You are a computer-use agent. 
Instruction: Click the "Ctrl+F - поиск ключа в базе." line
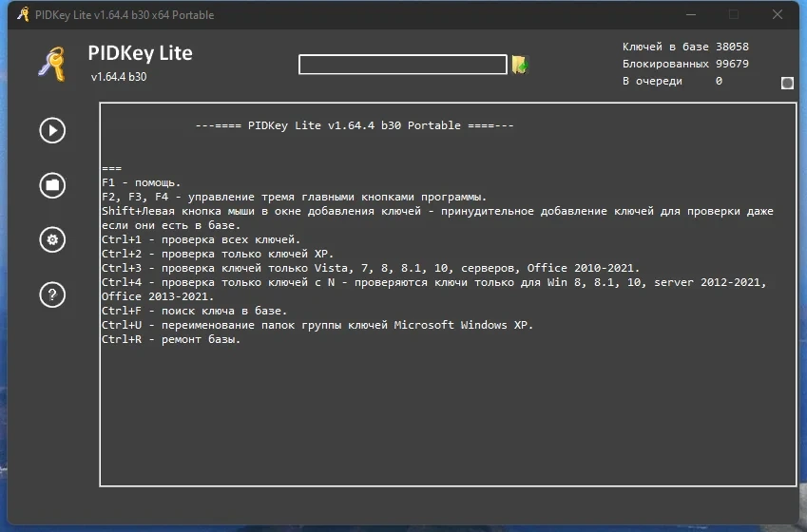pyautogui.click(x=194, y=311)
